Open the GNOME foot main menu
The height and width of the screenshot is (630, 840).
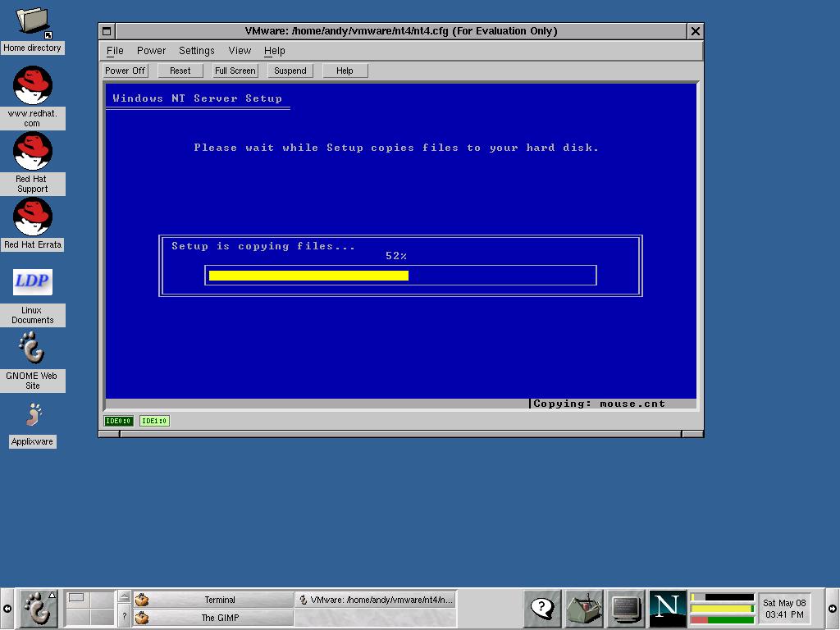coord(37,609)
